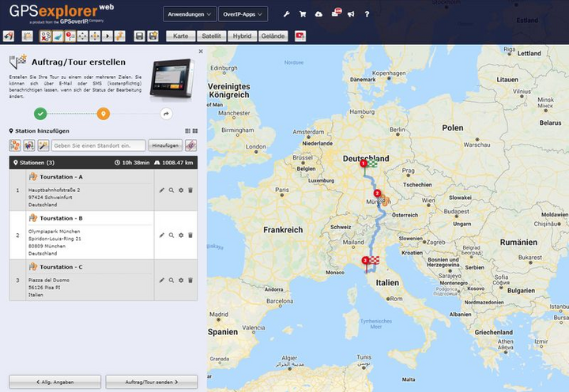The width and height of the screenshot is (569, 392).
Task: Switch to grid view layout icon
Action: pyautogui.click(x=195, y=130)
